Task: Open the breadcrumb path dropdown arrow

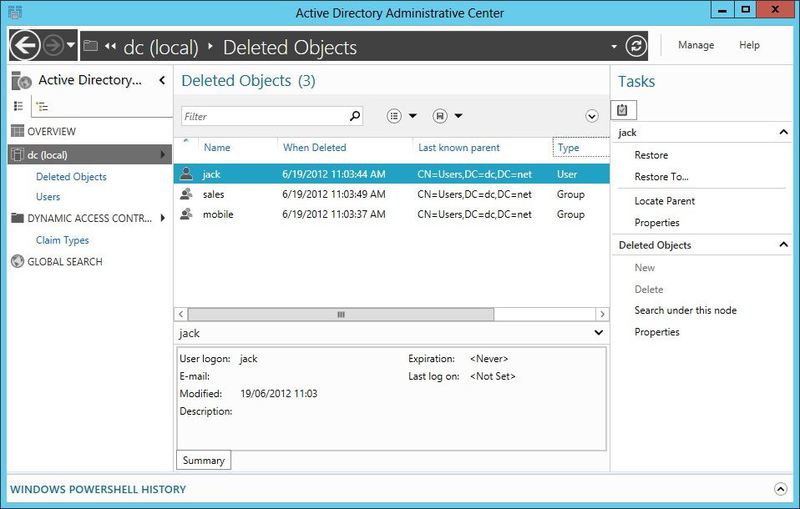Action: (x=614, y=47)
